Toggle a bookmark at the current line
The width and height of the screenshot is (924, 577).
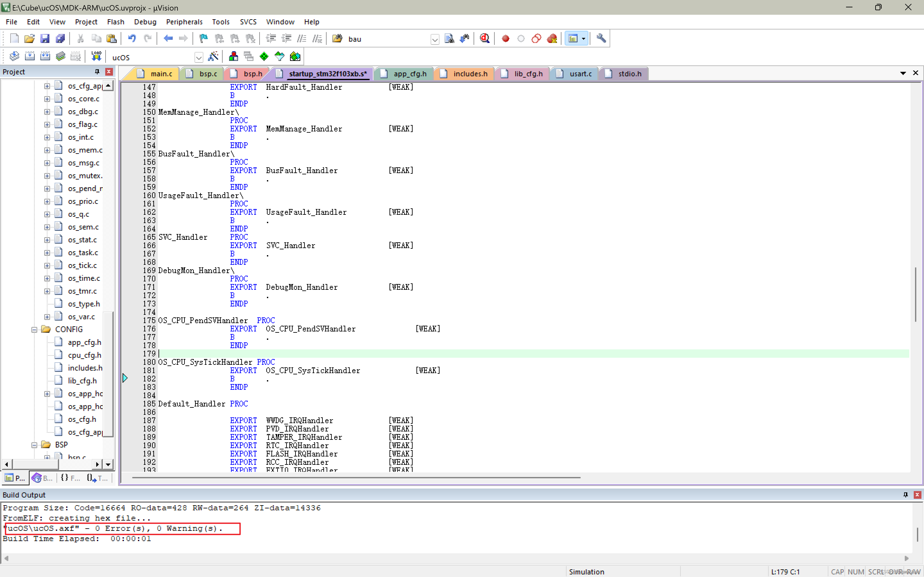[x=203, y=38]
